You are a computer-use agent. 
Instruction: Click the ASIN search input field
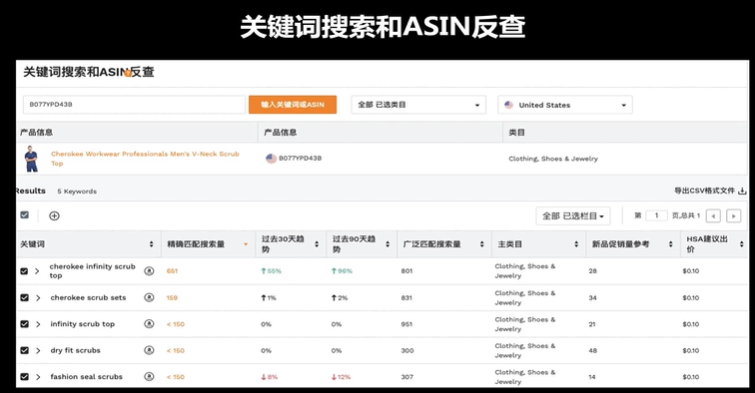(x=134, y=105)
